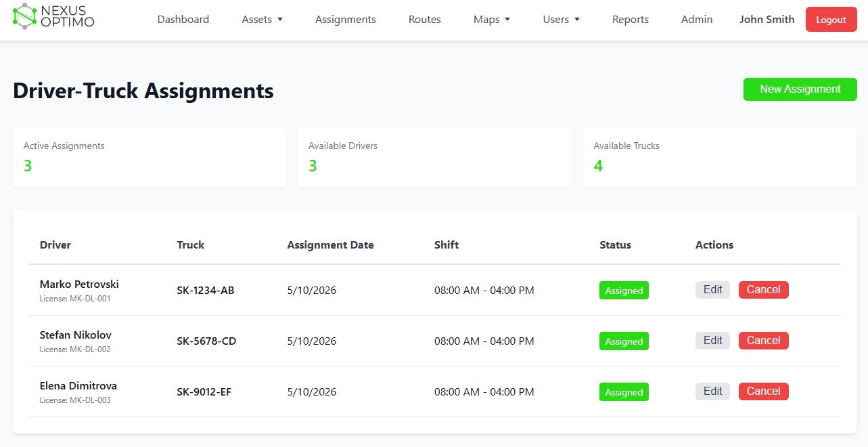Cancel Stefan Nikolov's assignment
Image resolution: width=868 pixels, height=447 pixels.
(x=764, y=341)
